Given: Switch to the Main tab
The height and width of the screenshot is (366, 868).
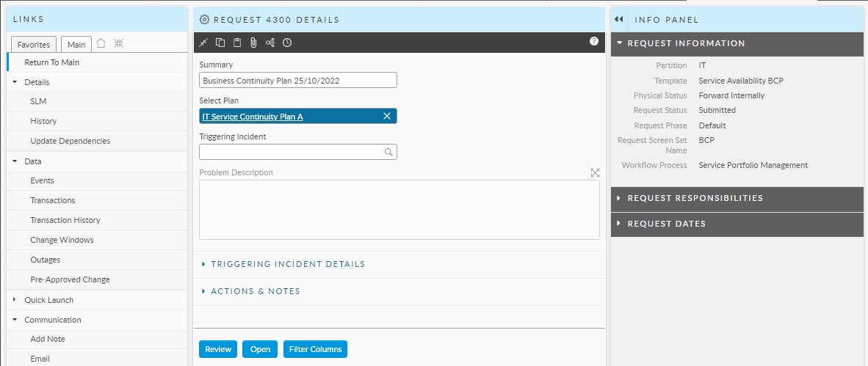Looking at the screenshot, I should tap(76, 45).
